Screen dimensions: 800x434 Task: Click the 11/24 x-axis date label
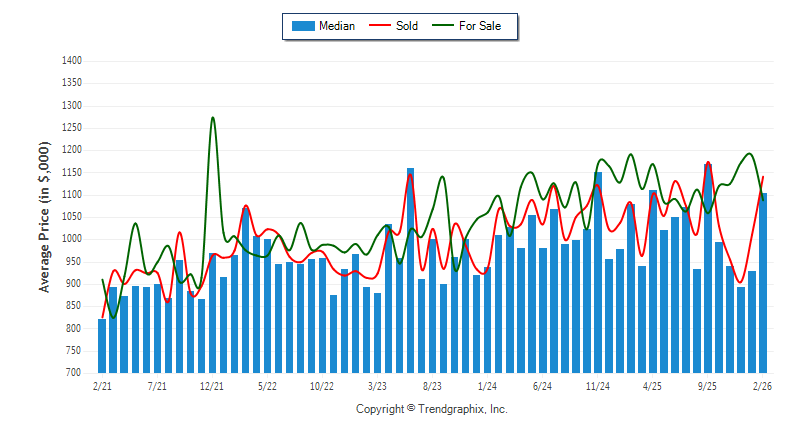(598, 385)
